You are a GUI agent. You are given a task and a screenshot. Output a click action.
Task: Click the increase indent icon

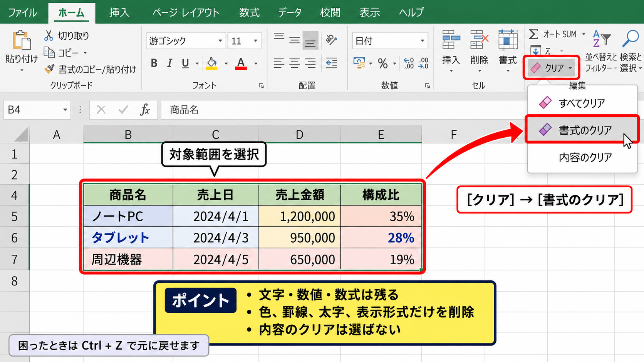(332, 63)
